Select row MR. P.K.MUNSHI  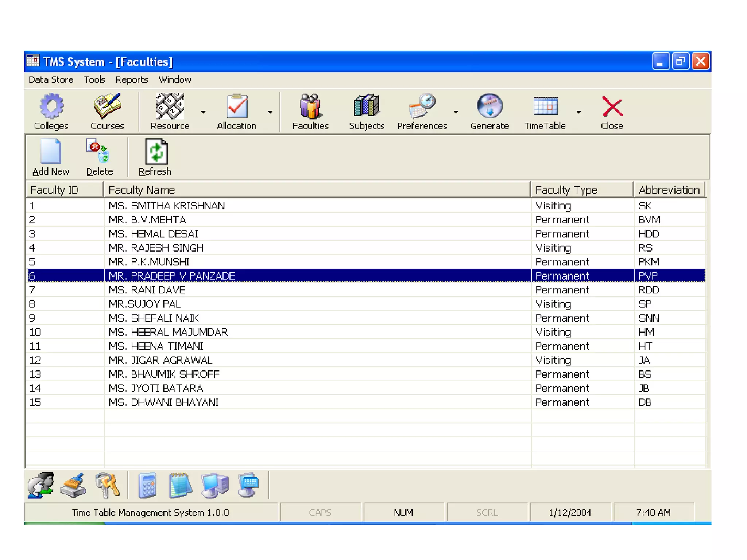click(366, 262)
